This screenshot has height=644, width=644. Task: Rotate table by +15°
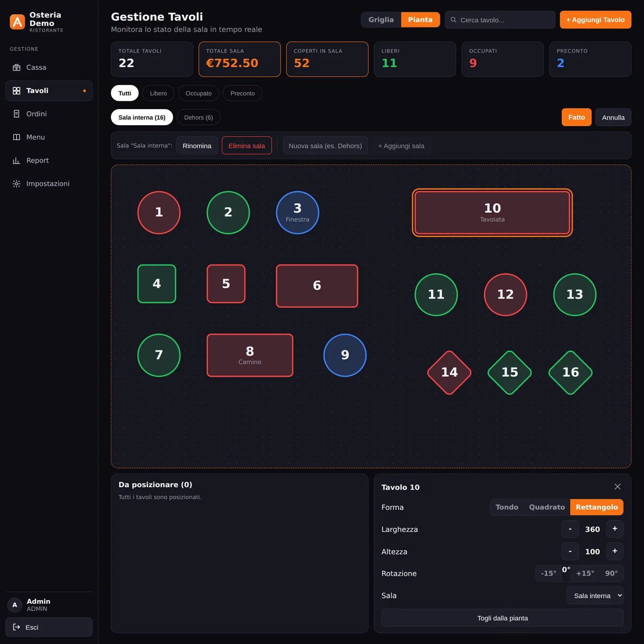585,573
